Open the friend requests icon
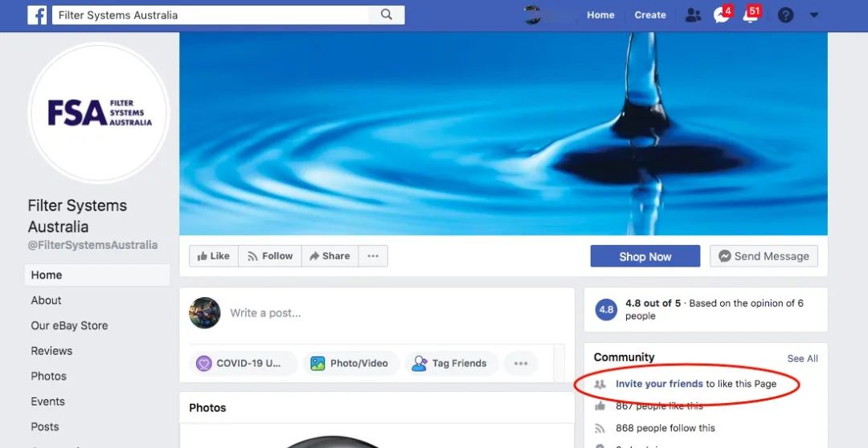Image resolution: width=868 pixels, height=448 pixels. (x=693, y=15)
